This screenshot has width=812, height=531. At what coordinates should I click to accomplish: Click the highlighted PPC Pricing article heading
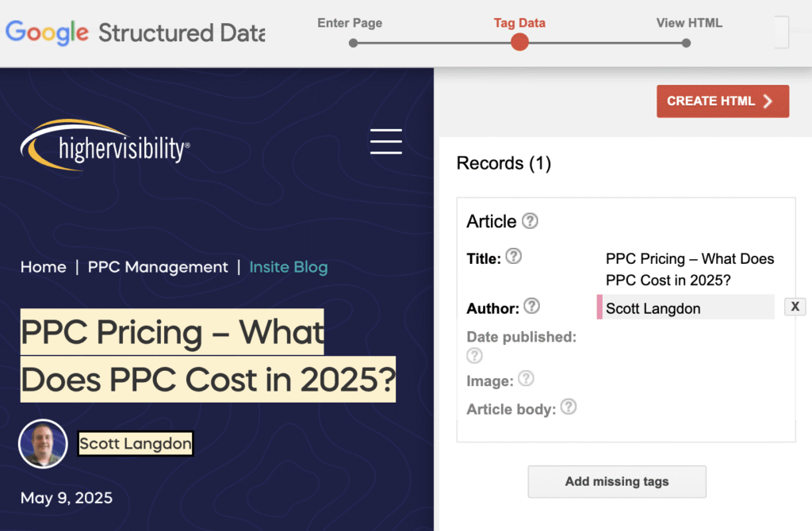tap(208, 356)
